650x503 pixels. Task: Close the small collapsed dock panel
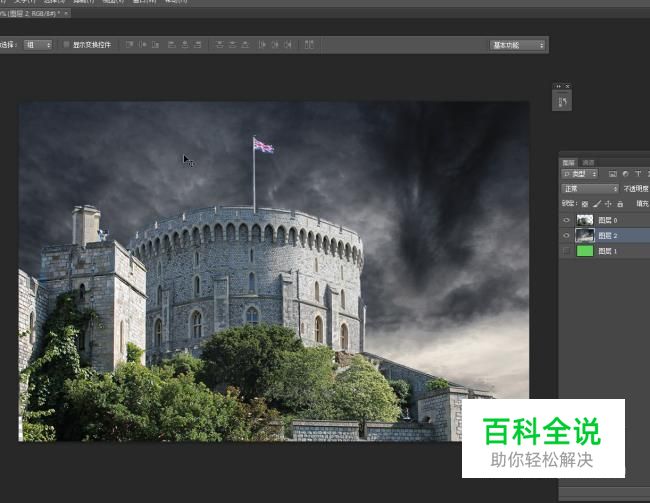pyautogui.click(x=568, y=86)
